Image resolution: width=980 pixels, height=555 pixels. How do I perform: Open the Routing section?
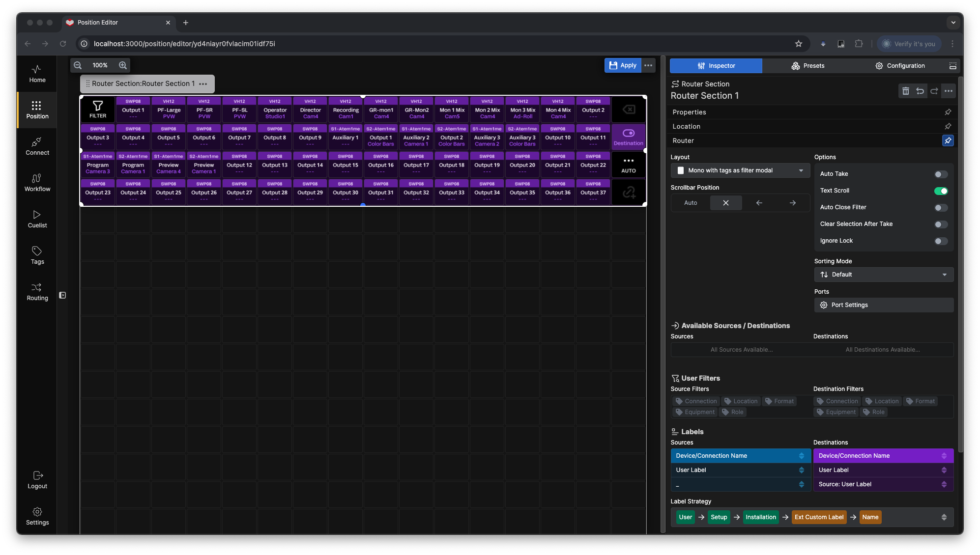point(37,292)
